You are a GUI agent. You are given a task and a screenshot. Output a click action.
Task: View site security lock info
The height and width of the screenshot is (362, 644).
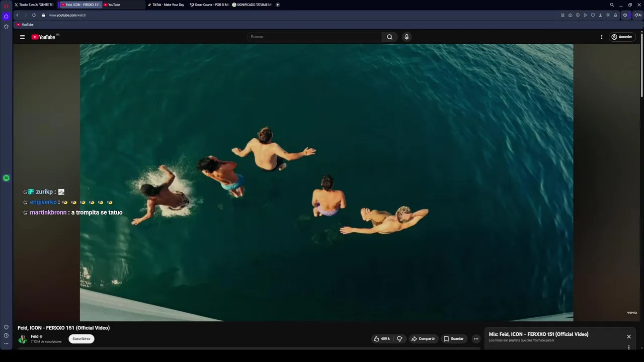click(x=43, y=15)
